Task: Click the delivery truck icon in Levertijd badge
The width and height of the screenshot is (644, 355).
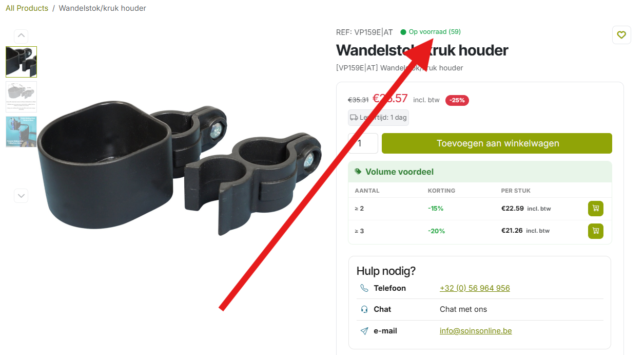Action: coord(354,118)
